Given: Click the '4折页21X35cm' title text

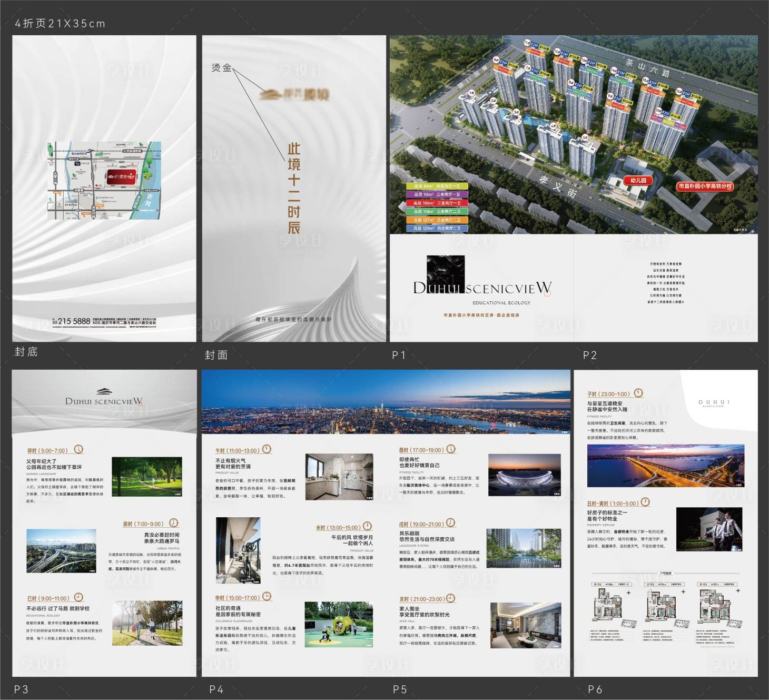Looking at the screenshot, I should 60,23.
